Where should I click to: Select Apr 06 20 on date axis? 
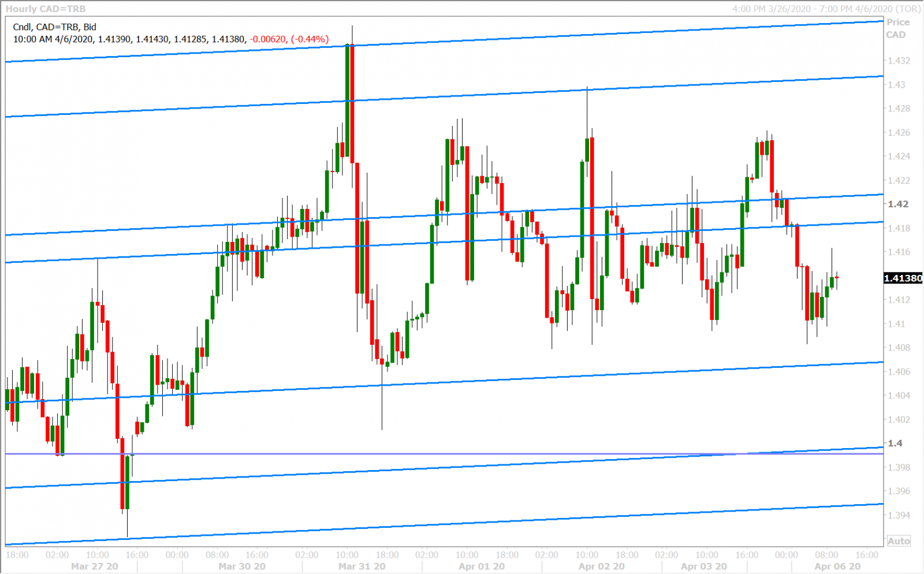[837, 566]
